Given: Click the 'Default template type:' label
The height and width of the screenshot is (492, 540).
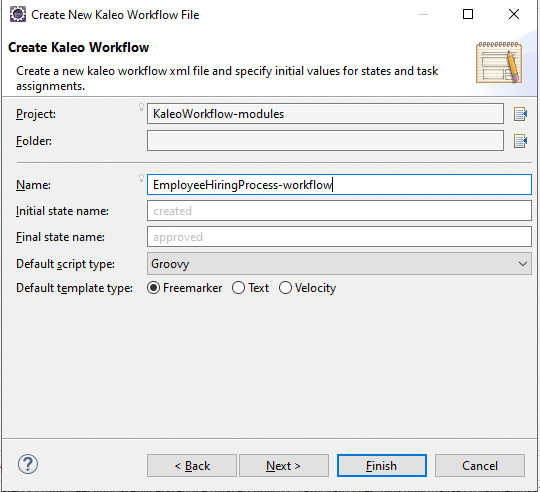Looking at the screenshot, I should point(74,288).
